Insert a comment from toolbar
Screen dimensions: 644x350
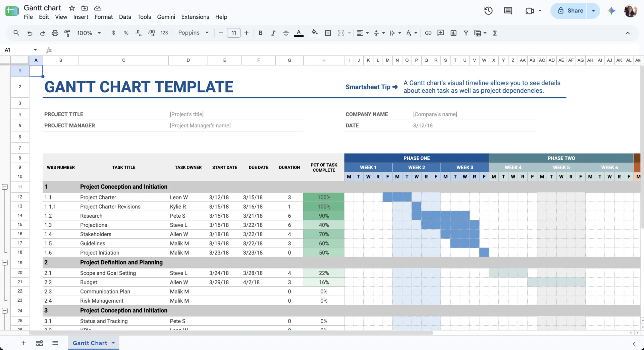tap(441, 33)
